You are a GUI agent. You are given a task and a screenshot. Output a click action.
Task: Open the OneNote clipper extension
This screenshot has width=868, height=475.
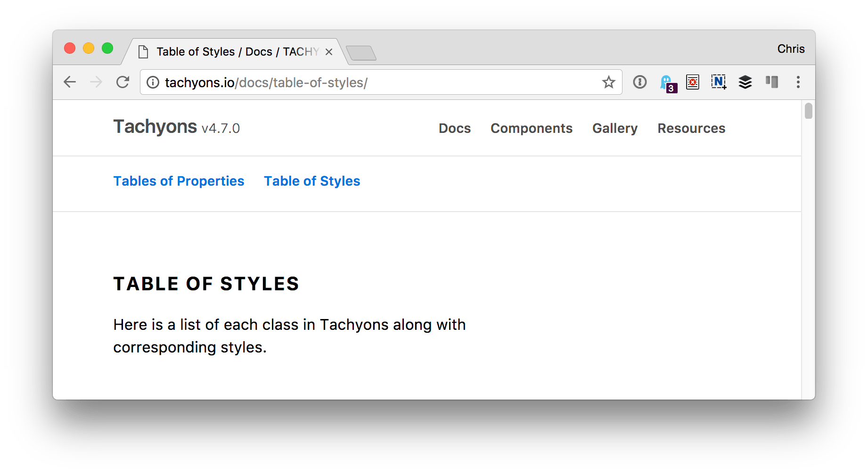pyautogui.click(x=719, y=82)
